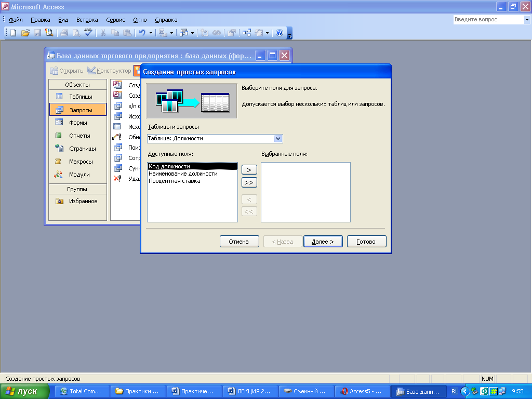
Task: Select Макросы in the objects pane
Action: click(78, 162)
